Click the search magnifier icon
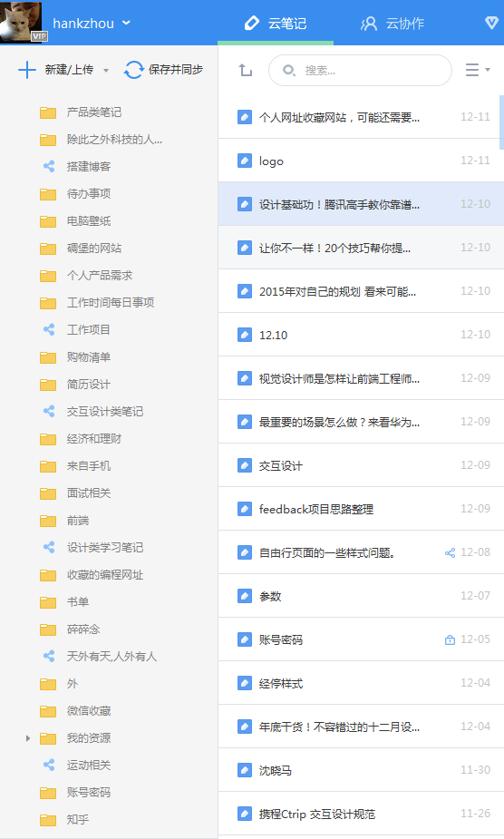The image size is (504, 839). (x=289, y=70)
